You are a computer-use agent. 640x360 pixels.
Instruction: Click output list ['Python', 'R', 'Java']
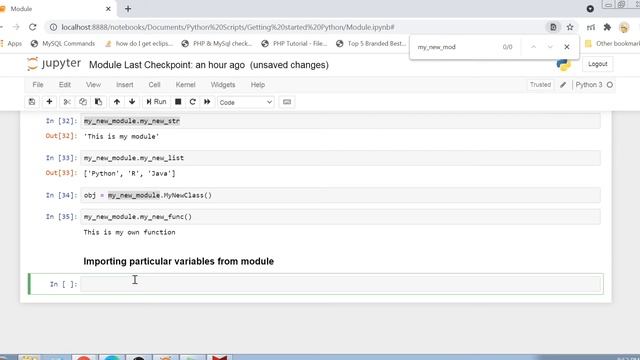(x=129, y=173)
